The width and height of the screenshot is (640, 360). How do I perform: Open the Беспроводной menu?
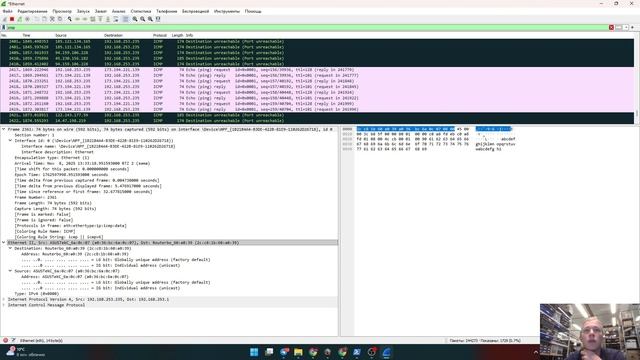196,11
